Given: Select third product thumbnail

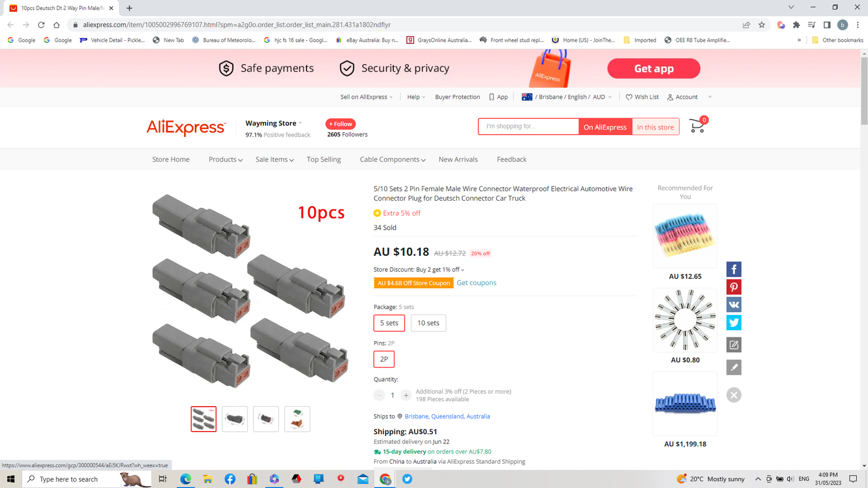Looking at the screenshot, I should [266, 419].
